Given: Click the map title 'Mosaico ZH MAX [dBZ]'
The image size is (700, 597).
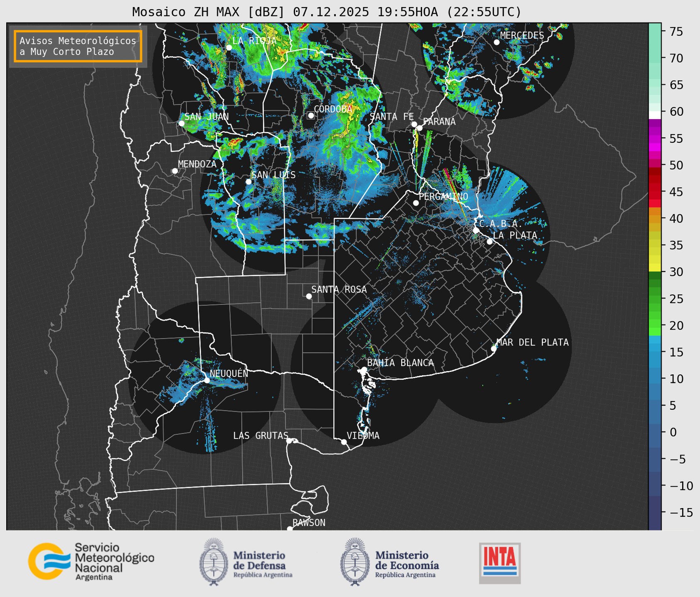Looking at the screenshot, I should coord(209,12).
